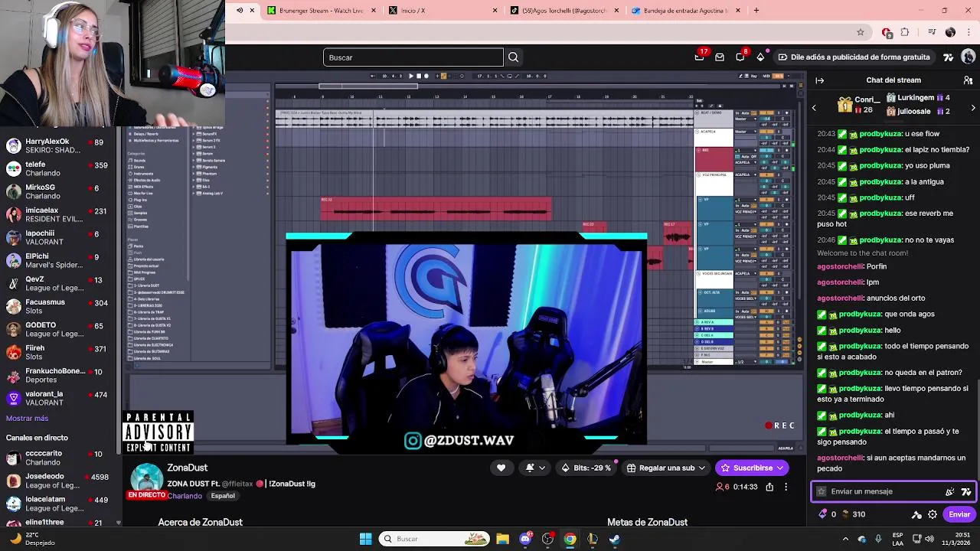Open the Charlando category link

pos(185,496)
